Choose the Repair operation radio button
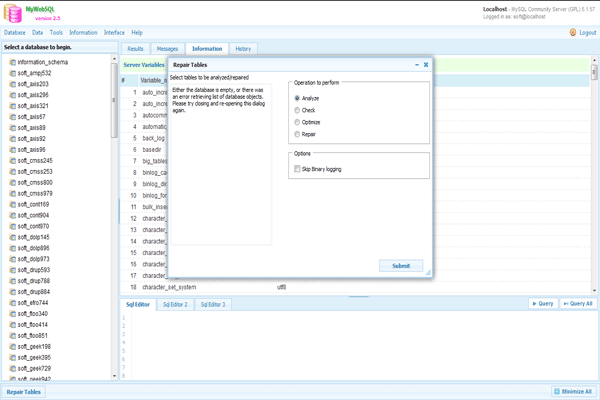The width and height of the screenshot is (600, 400). [x=298, y=134]
